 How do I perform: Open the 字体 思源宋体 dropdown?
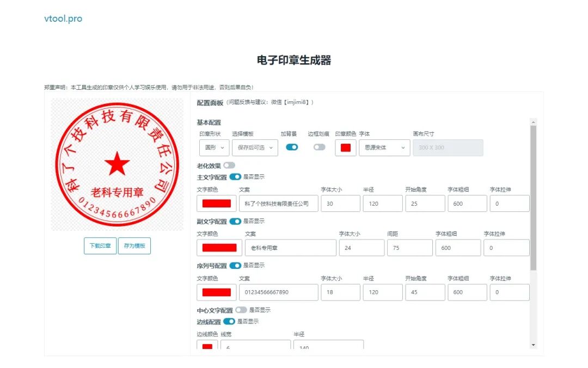pyautogui.click(x=384, y=148)
